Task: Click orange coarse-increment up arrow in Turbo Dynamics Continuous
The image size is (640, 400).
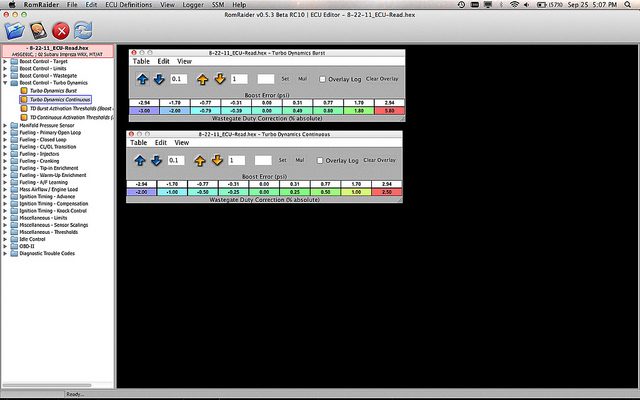Action: [x=200, y=160]
